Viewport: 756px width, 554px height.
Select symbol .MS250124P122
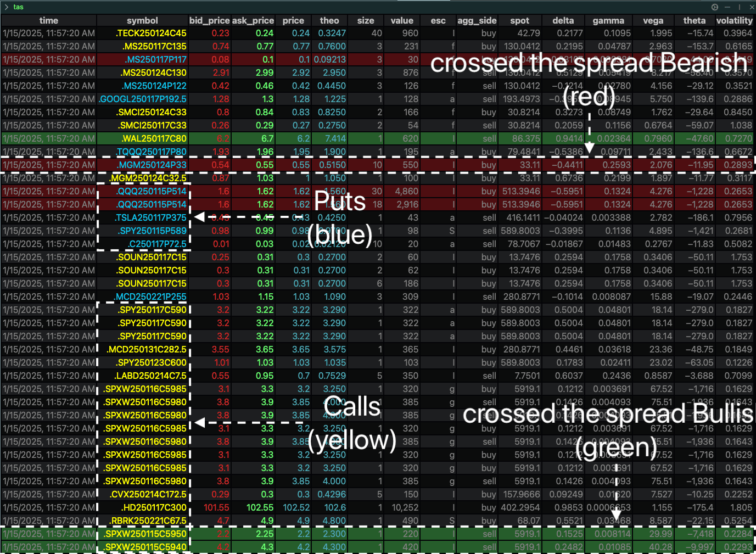pyautogui.click(x=154, y=86)
